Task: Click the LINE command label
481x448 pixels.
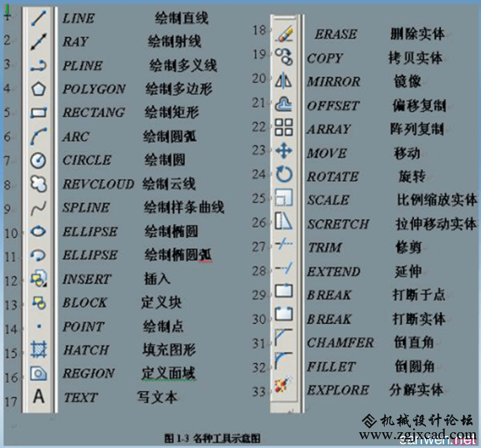Action: coord(78,18)
